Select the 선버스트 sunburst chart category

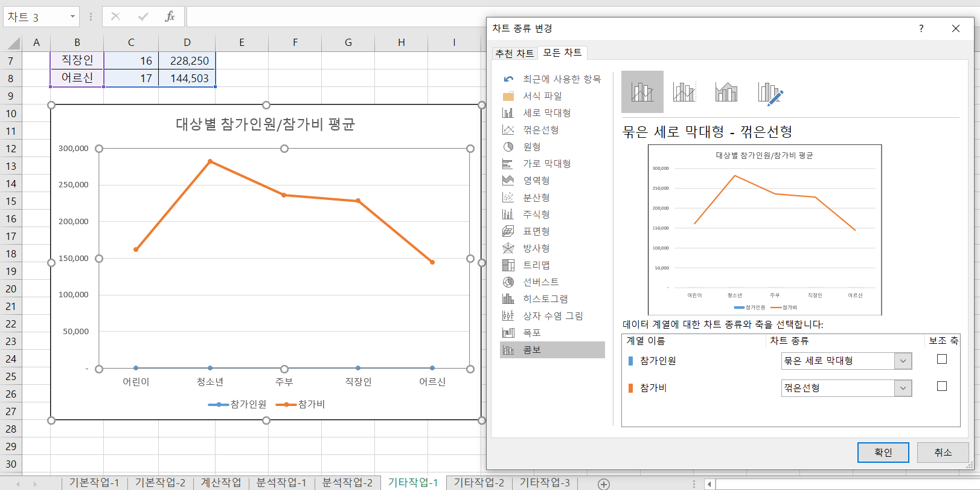click(540, 282)
